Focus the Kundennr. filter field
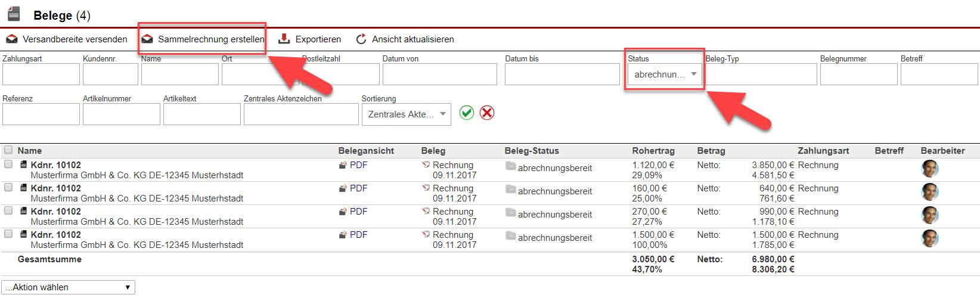Image resolution: width=980 pixels, height=304 pixels. (x=110, y=75)
